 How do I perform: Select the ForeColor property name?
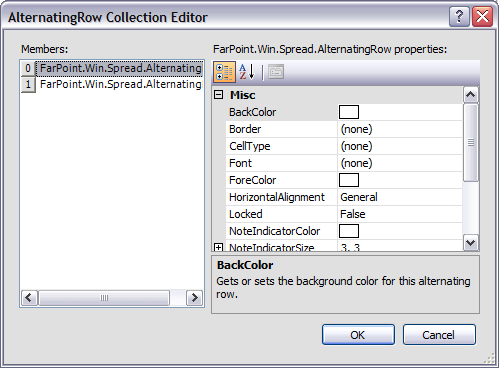[x=252, y=180]
